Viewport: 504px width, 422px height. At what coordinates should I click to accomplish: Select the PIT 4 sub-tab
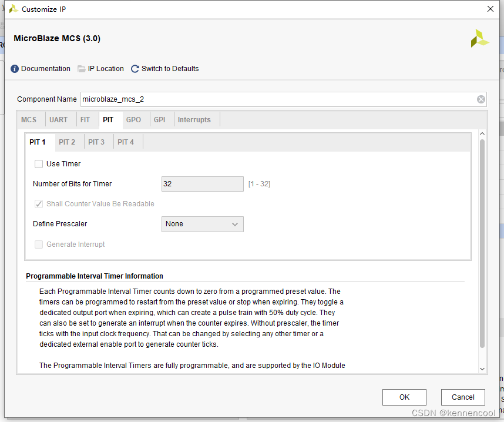click(x=126, y=142)
